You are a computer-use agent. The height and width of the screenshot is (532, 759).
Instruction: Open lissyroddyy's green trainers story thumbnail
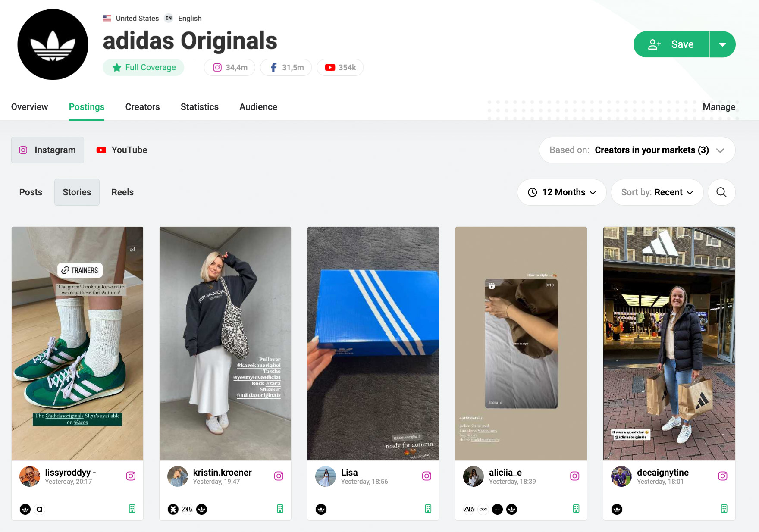pos(77,343)
